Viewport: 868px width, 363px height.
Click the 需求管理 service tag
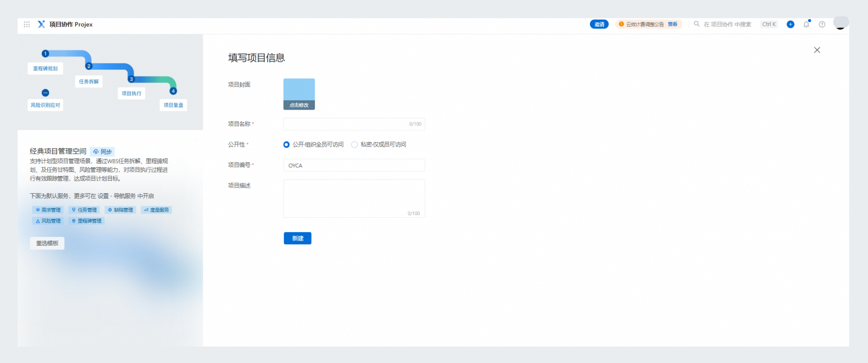coord(48,210)
